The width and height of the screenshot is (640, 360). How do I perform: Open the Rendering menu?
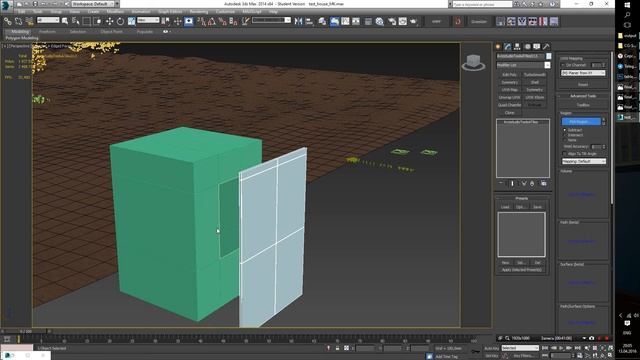(x=198, y=11)
